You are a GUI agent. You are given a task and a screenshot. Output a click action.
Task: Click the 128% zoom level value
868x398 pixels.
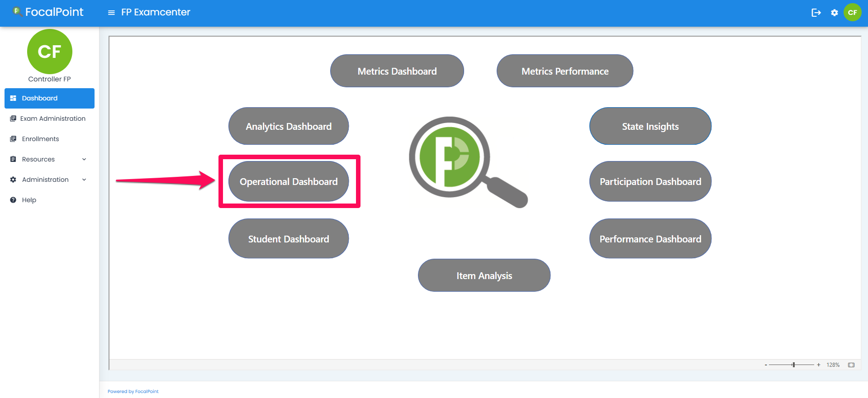(x=833, y=365)
